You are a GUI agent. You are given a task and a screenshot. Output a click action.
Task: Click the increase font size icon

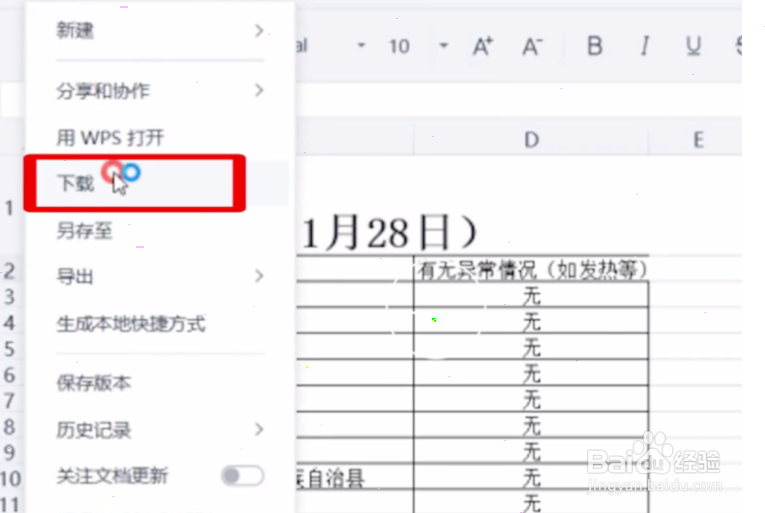click(x=483, y=46)
